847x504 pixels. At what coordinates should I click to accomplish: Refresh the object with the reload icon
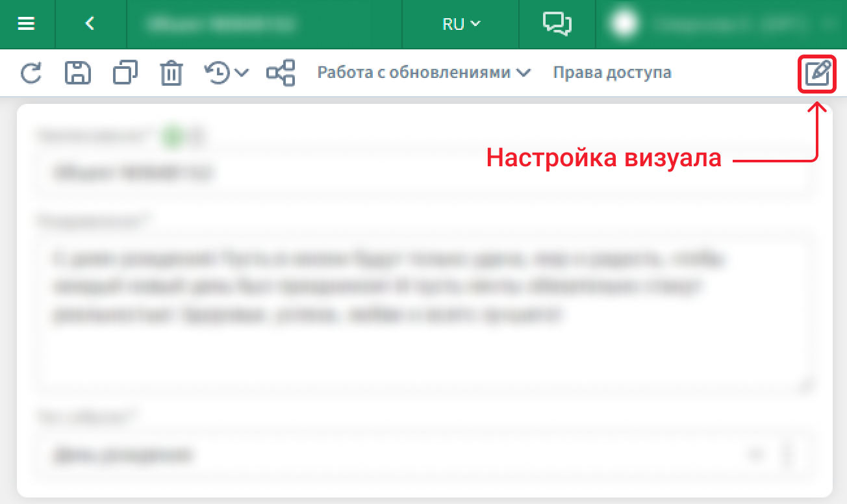(31, 73)
